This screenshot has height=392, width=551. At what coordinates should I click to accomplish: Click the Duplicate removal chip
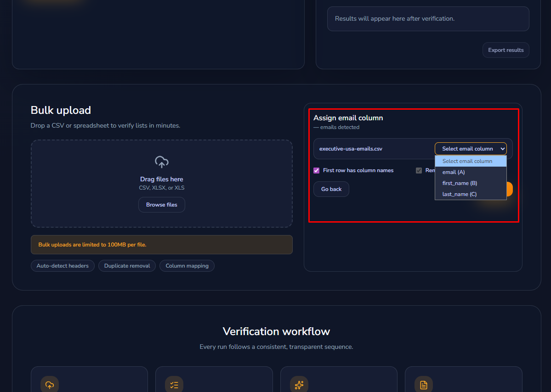coord(127,266)
